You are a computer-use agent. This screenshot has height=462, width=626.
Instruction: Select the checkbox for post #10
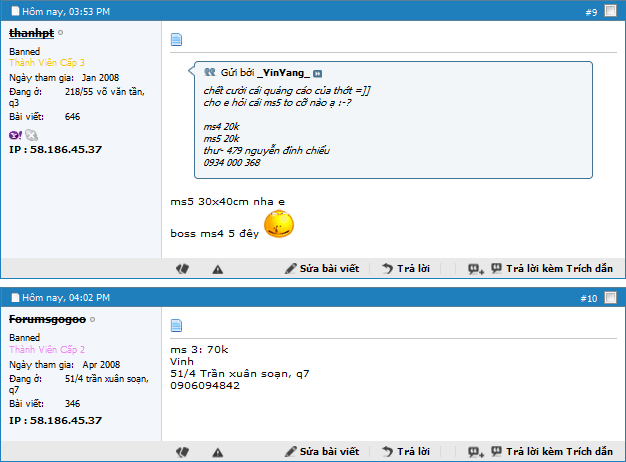pyautogui.click(x=610, y=297)
